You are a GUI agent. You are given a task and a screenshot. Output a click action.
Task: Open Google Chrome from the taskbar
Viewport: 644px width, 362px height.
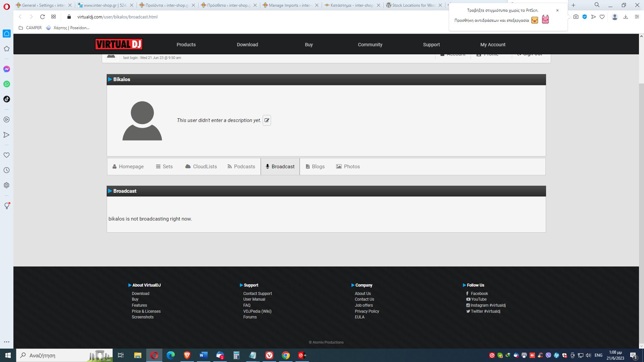pyautogui.click(x=286, y=355)
